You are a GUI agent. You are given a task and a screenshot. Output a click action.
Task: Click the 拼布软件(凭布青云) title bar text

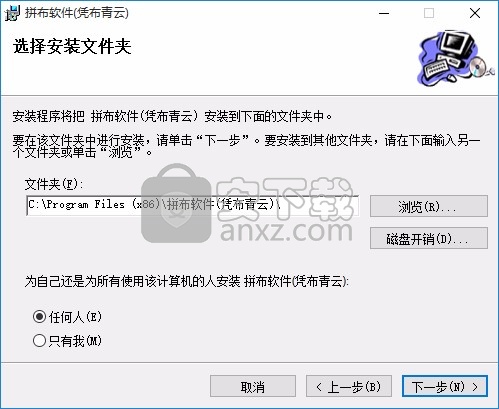pos(77,13)
